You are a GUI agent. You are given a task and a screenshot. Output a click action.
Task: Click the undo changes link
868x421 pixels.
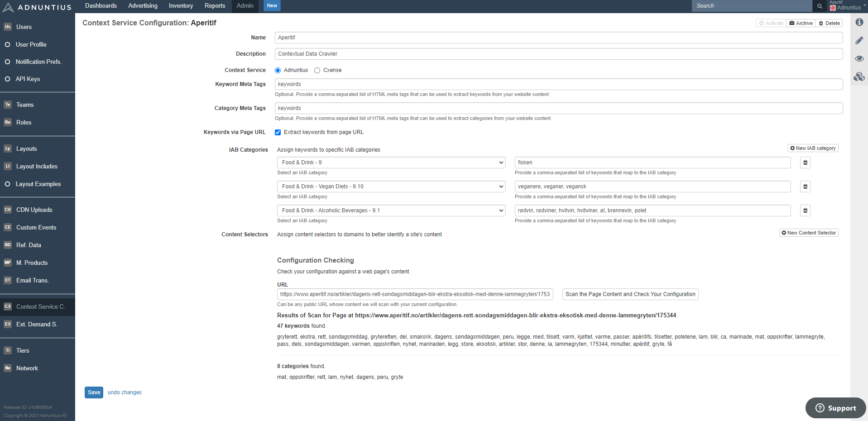(x=125, y=392)
